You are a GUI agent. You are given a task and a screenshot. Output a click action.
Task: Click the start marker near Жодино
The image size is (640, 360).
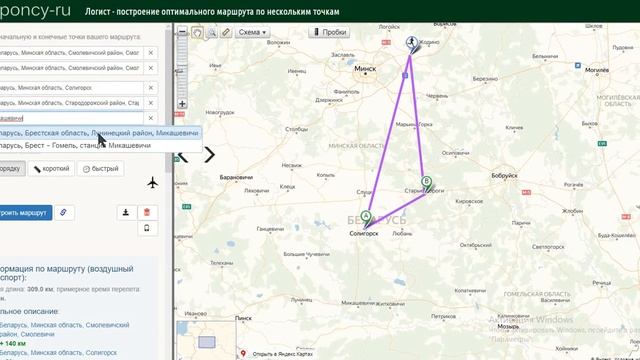click(x=412, y=43)
